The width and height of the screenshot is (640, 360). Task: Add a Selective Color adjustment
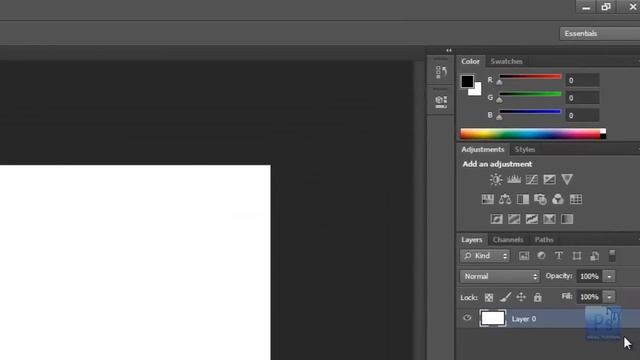tap(549, 219)
